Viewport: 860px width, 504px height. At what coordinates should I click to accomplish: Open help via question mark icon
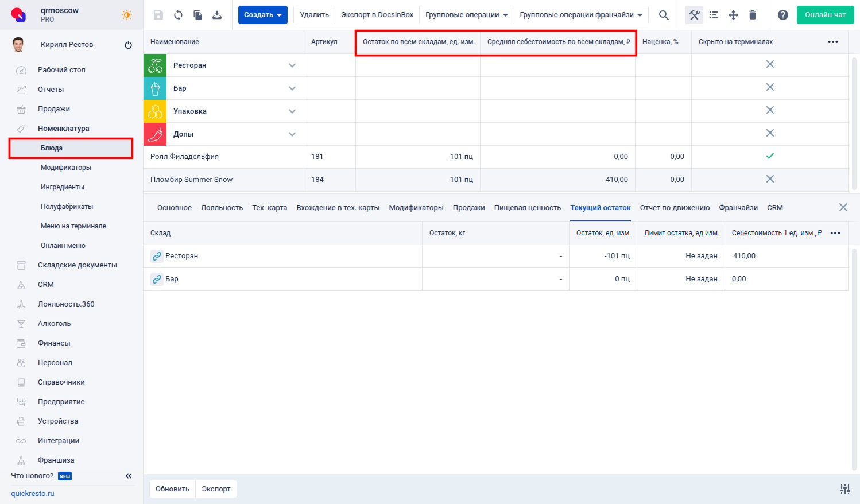click(x=783, y=15)
